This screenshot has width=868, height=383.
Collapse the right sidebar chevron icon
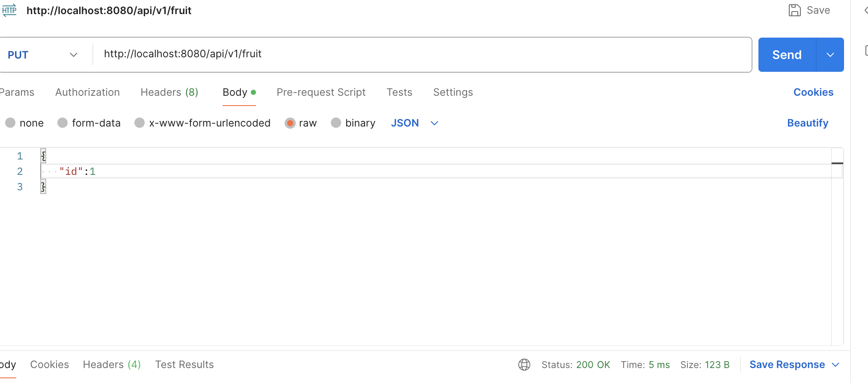[865, 10]
